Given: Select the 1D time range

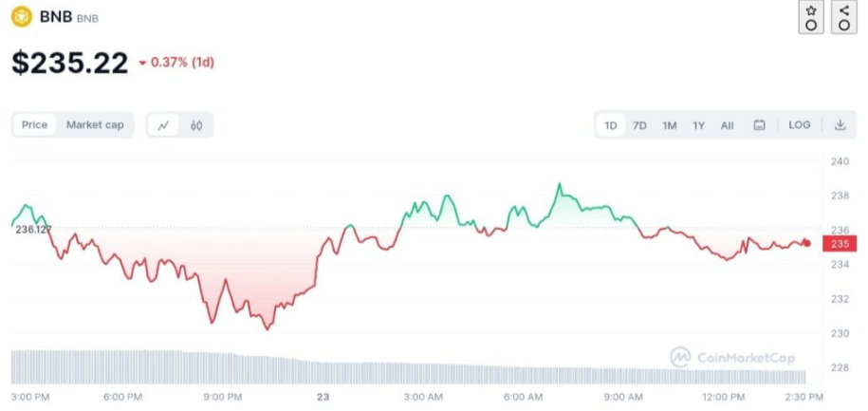Looking at the screenshot, I should pyautogui.click(x=611, y=125).
